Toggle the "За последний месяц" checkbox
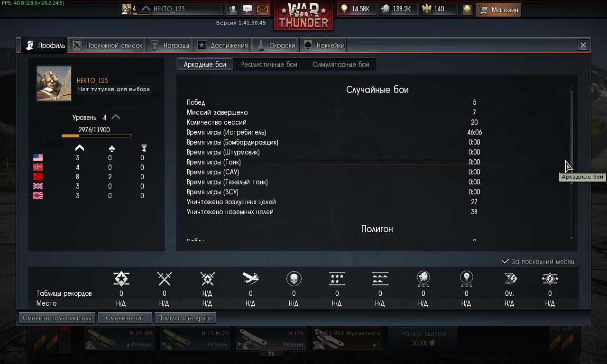The image size is (607, 364). pyautogui.click(x=506, y=262)
